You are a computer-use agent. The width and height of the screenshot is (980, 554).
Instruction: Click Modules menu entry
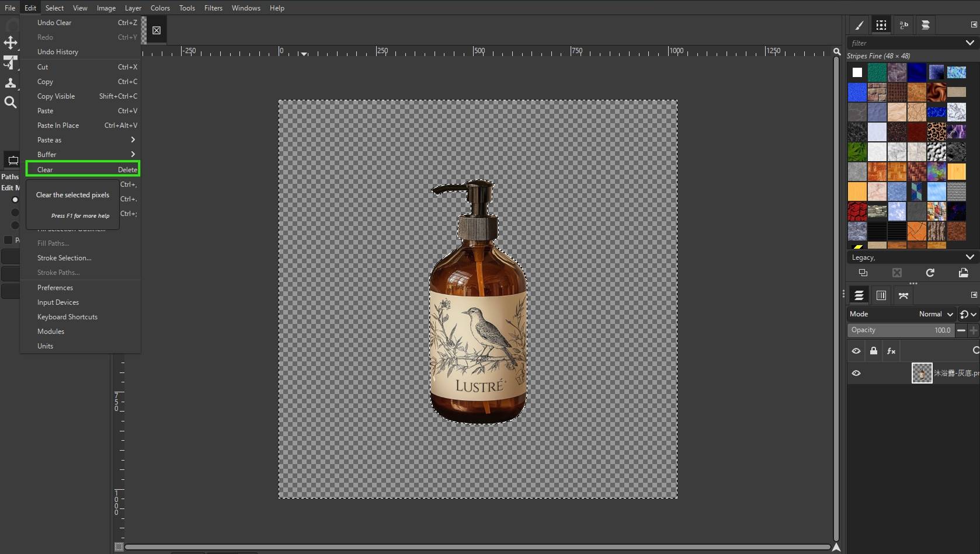pyautogui.click(x=81, y=332)
